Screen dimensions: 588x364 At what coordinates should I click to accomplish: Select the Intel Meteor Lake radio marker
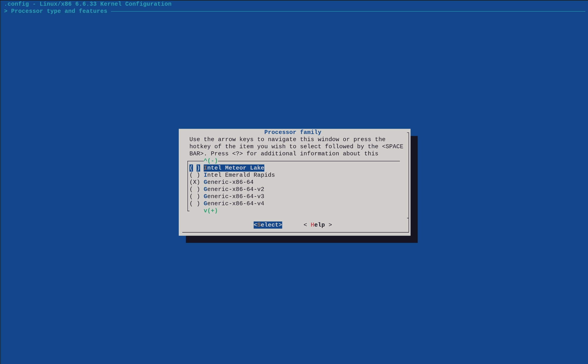(x=195, y=168)
